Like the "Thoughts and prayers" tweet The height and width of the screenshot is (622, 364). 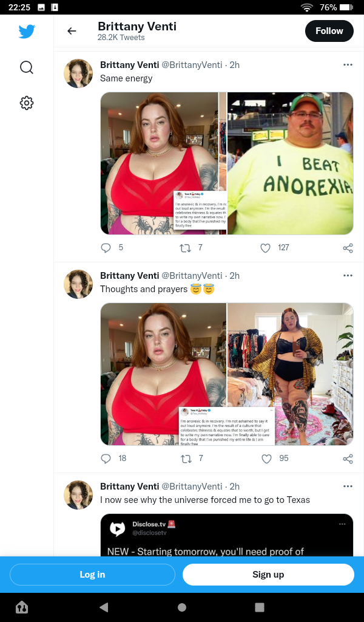coord(266,459)
